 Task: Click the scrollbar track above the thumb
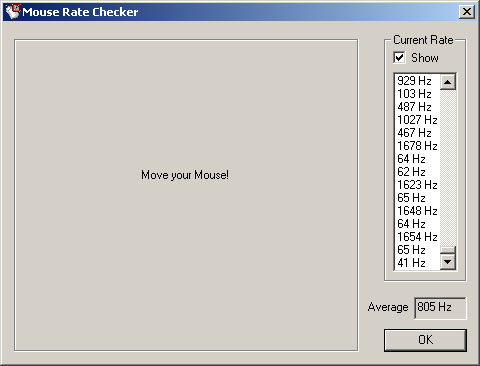(x=448, y=168)
